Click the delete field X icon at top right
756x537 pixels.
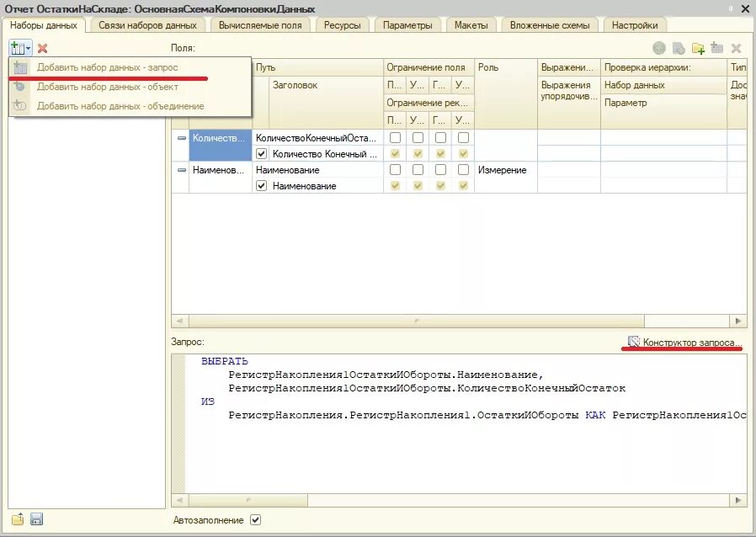737,48
